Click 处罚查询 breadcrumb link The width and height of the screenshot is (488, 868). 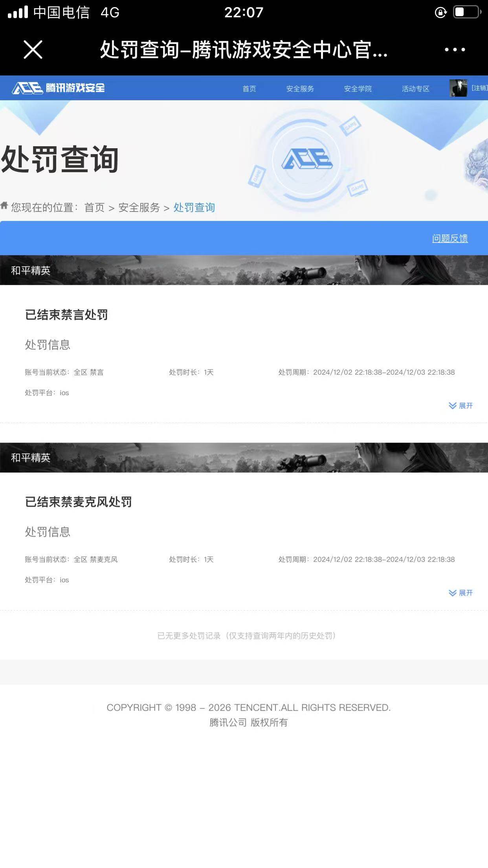coord(194,208)
